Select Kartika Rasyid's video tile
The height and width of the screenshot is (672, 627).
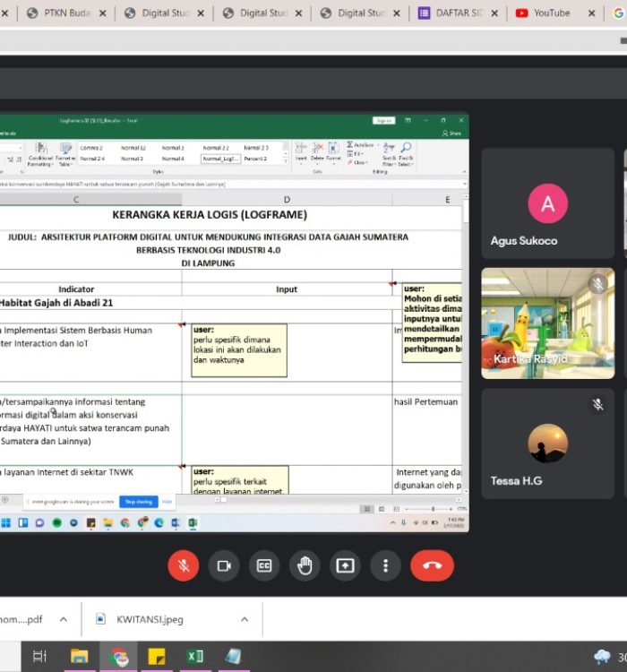[x=547, y=323]
